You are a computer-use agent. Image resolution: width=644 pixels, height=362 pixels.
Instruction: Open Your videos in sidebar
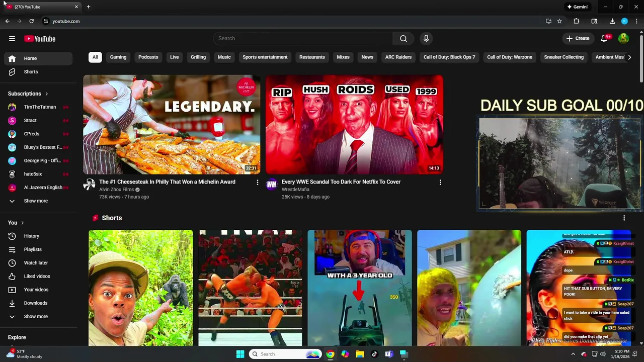click(38, 290)
